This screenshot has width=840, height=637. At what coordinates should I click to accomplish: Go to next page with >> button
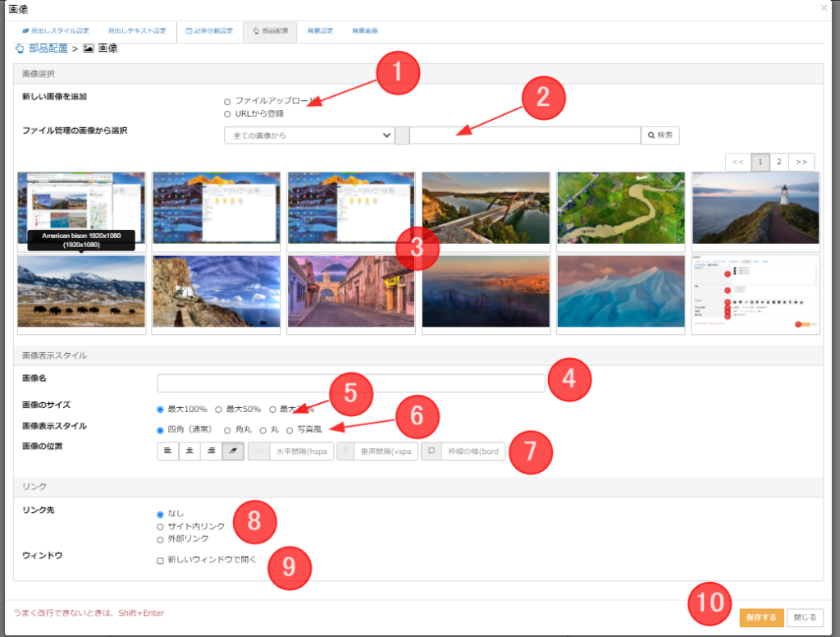(x=801, y=162)
